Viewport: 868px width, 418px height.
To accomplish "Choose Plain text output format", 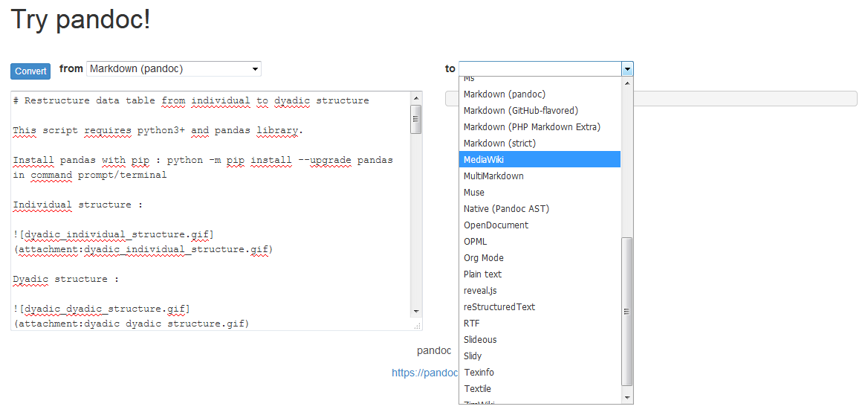I will pyautogui.click(x=540, y=274).
